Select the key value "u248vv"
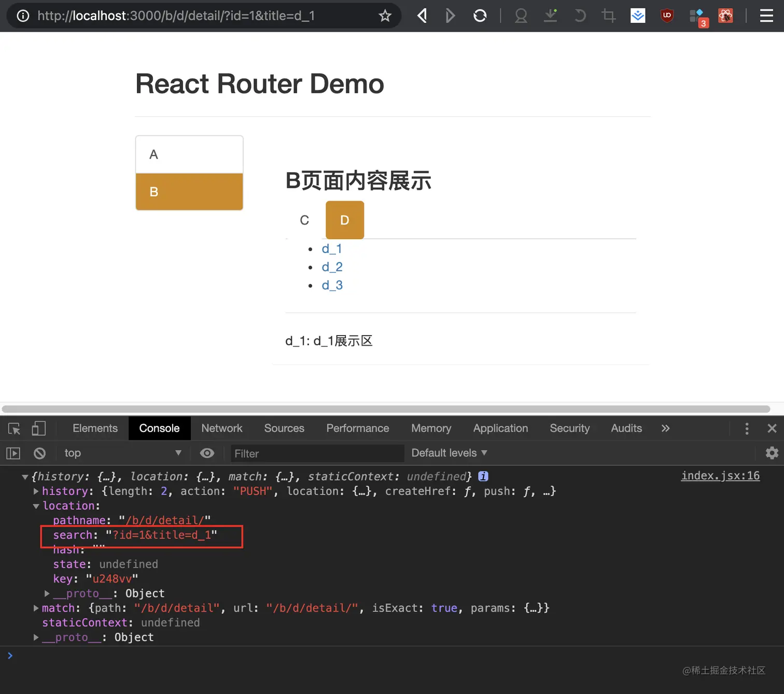This screenshot has width=784, height=694. pyautogui.click(x=112, y=579)
